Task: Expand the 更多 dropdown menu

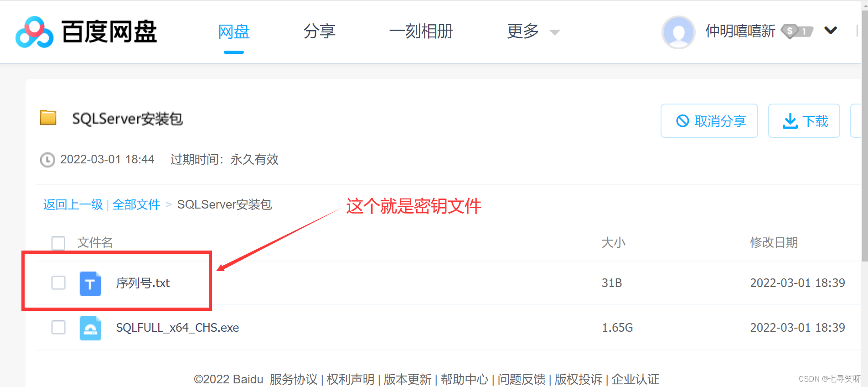Action: 533,31
